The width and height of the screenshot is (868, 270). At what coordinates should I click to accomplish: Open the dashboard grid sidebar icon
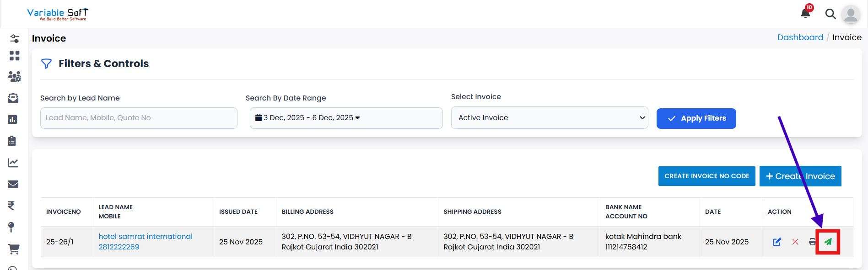(x=14, y=56)
